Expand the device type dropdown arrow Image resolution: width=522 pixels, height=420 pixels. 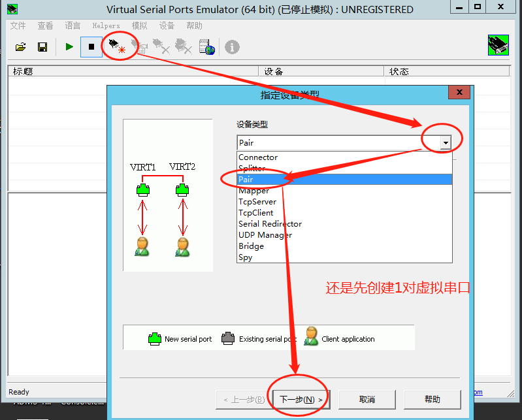(x=446, y=143)
